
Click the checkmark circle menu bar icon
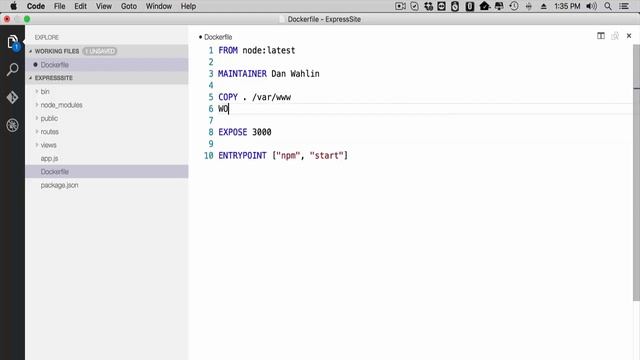tap(414, 6)
